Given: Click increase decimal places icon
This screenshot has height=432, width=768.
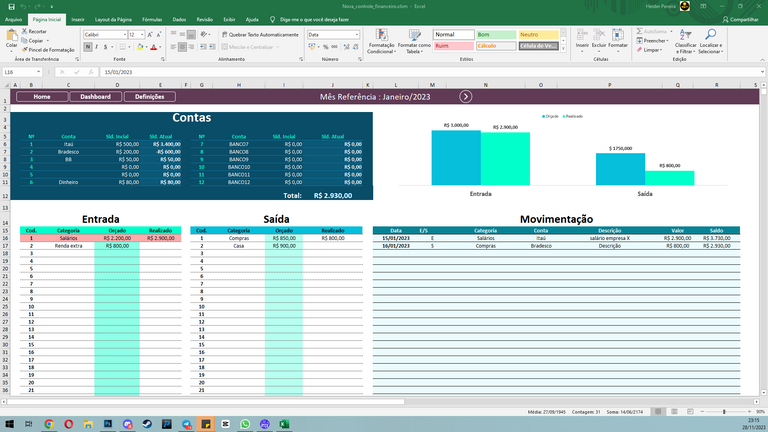Looking at the screenshot, I should tap(346, 47).
